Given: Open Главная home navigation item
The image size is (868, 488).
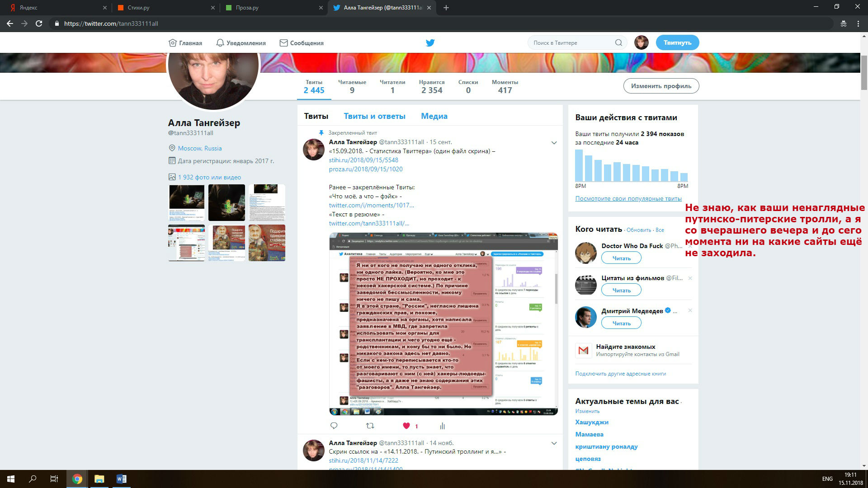Looking at the screenshot, I should 185,43.
